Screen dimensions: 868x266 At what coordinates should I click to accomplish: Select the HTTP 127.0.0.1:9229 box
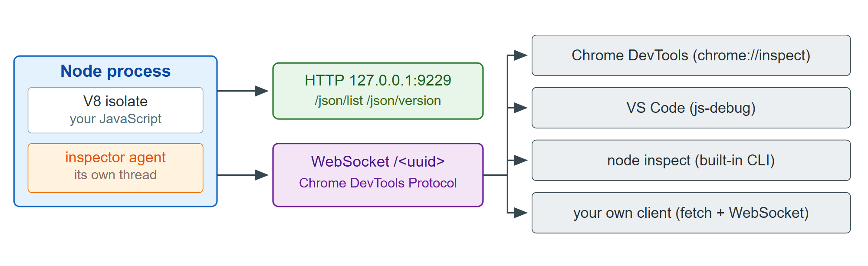[x=378, y=91]
